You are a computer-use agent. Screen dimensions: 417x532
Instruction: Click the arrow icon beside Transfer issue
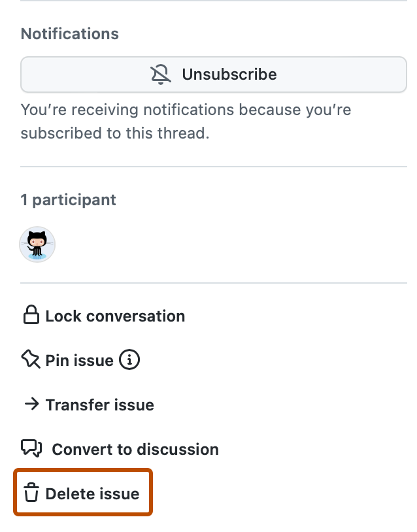30,405
